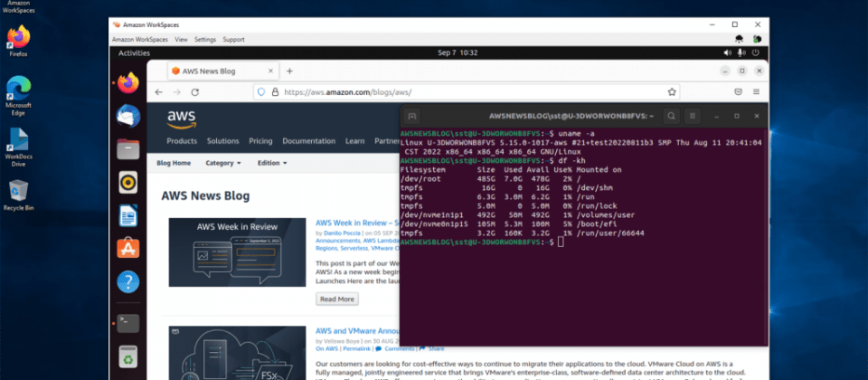
Task: Open the Trash icon in dock
Action: pyautogui.click(x=127, y=356)
